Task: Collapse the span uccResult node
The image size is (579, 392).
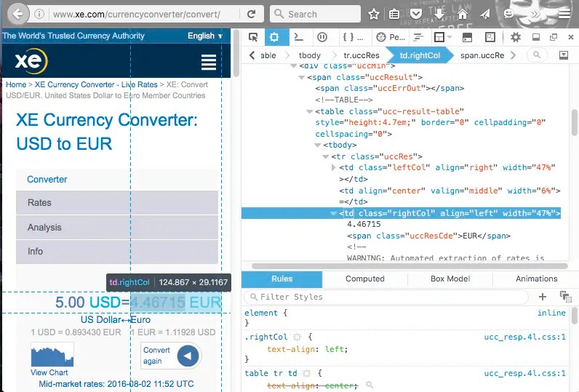Action: click(x=302, y=78)
